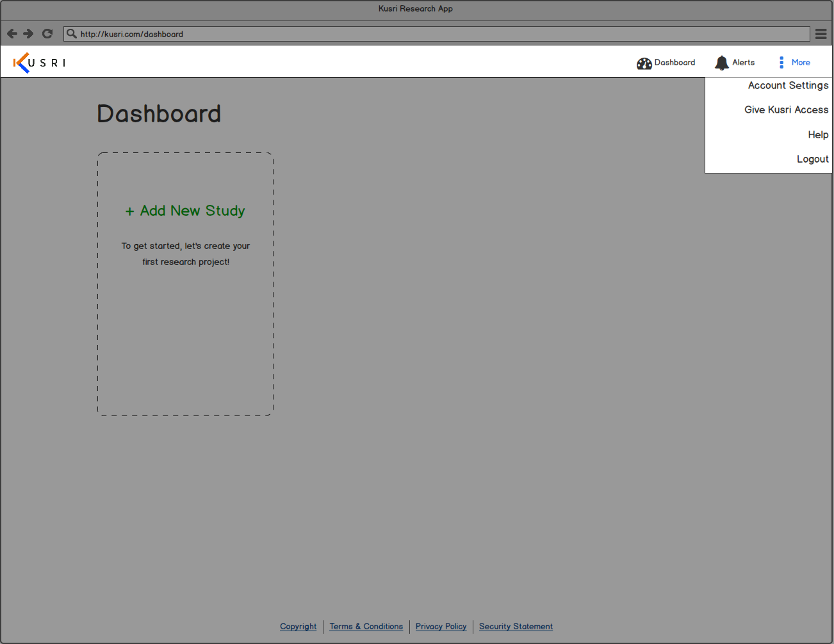Click the Dashboard page heading
The height and width of the screenshot is (644, 834).
coord(159,114)
